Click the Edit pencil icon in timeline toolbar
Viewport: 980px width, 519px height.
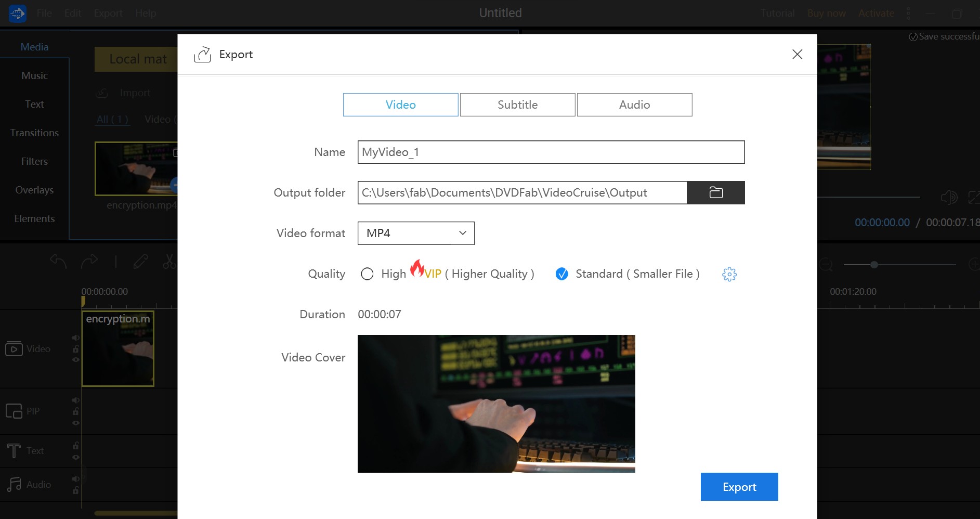140,261
